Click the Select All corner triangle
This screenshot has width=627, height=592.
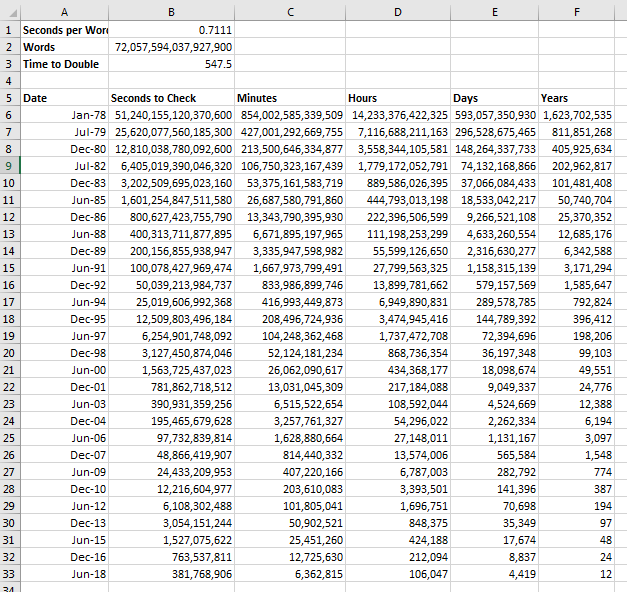[x=10, y=11]
